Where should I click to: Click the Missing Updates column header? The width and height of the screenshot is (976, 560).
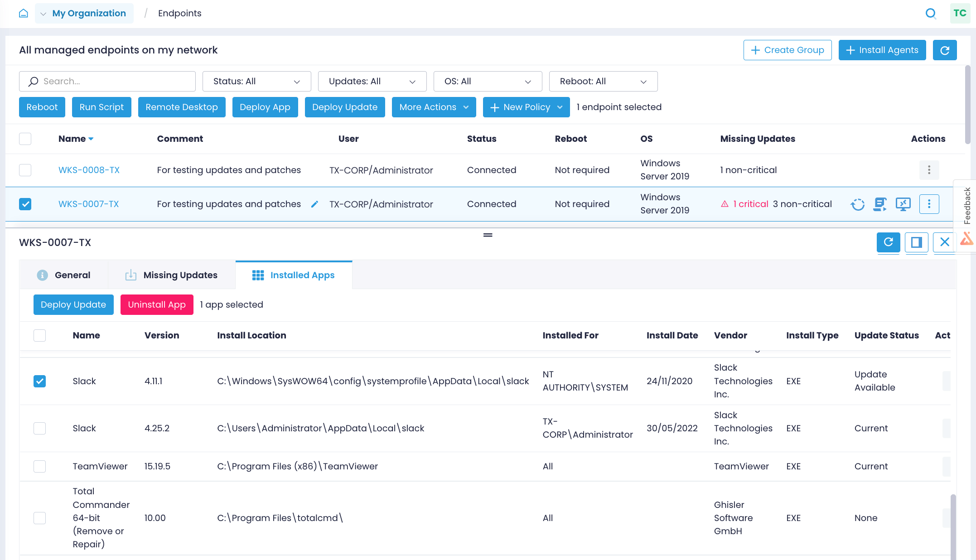pos(758,139)
